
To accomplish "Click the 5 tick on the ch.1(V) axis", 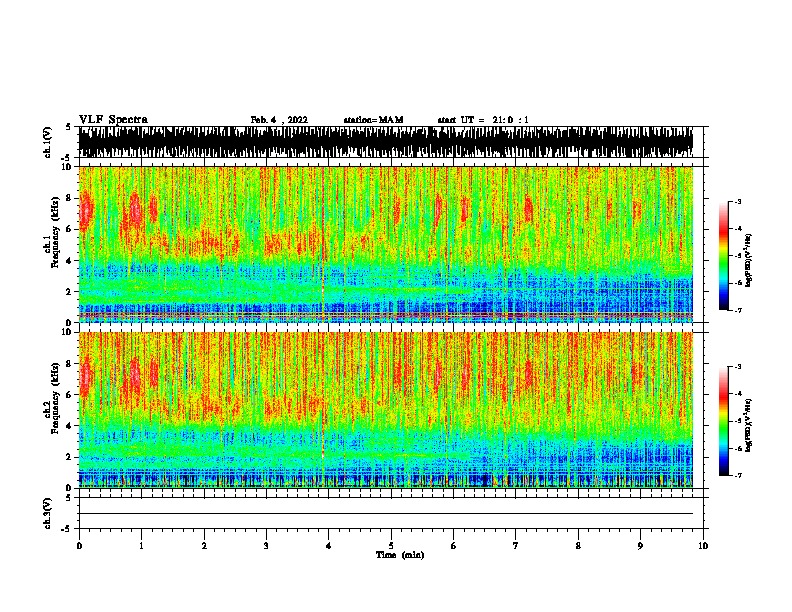I will pos(68,127).
